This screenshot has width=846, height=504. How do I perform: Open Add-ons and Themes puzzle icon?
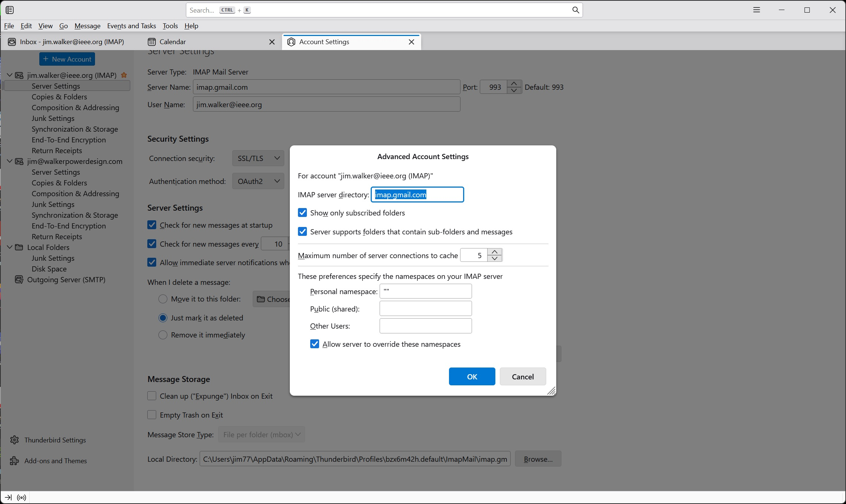click(14, 461)
